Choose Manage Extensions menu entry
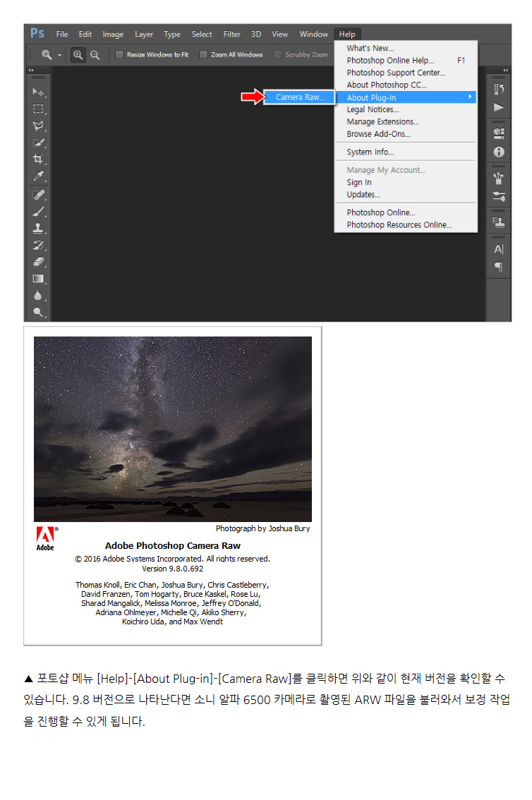The image size is (532, 800). [406, 121]
